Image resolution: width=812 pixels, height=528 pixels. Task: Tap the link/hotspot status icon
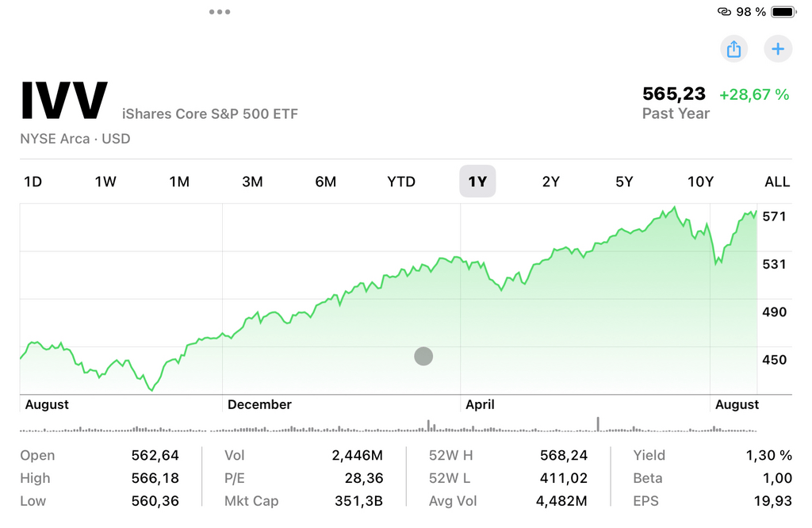(x=724, y=12)
